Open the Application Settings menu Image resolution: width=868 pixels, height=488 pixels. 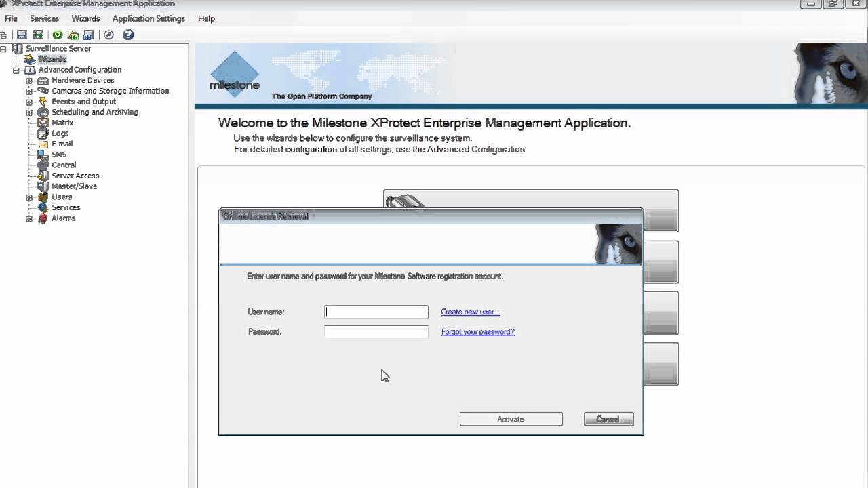click(149, 18)
